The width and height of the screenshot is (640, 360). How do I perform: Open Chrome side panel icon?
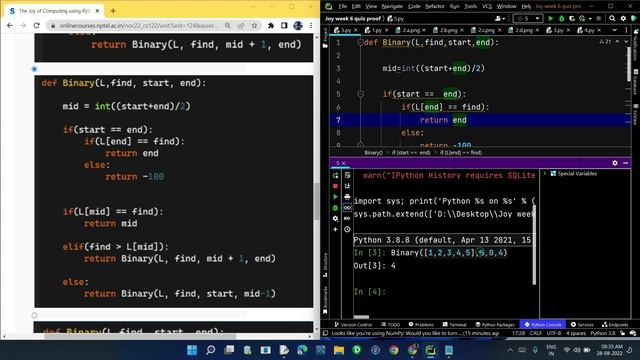(284, 25)
